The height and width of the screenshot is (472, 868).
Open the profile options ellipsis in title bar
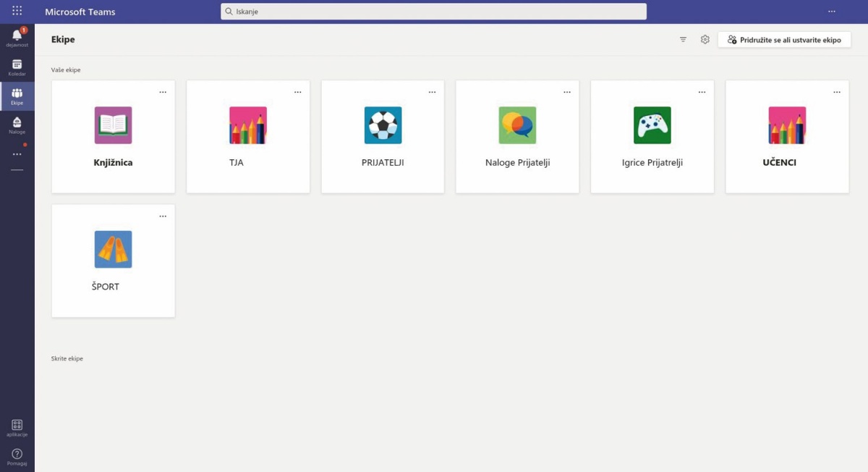point(832,12)
